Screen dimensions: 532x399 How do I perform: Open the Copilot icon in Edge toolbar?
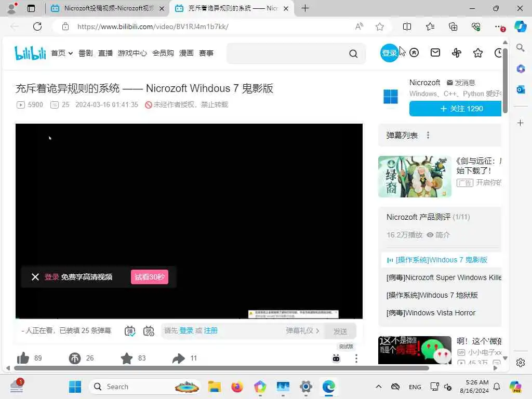(520, 26)
